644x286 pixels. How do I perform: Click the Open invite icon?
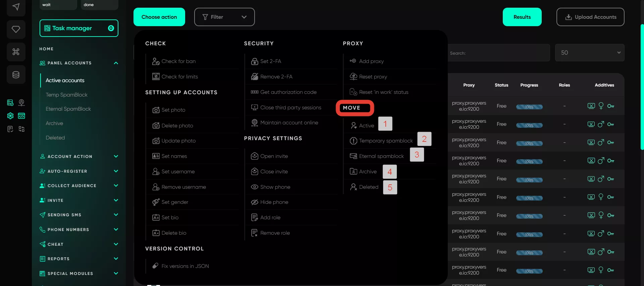click(x=255, y=156)
